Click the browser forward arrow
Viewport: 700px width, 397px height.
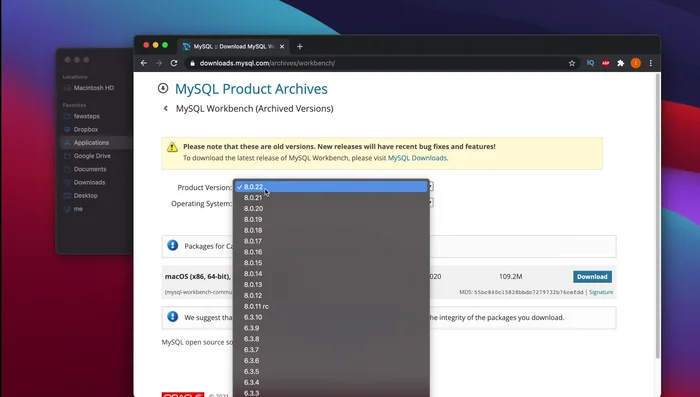pyautogui.click(x=159, y=63)
